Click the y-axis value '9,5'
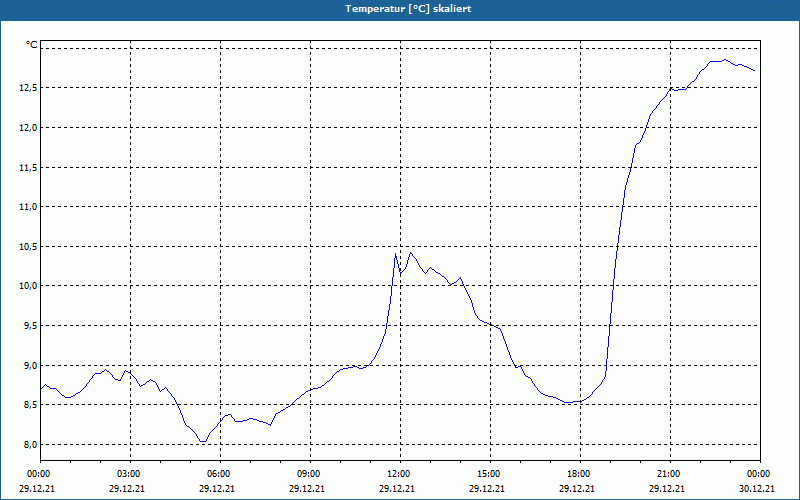Screen dimensions: 800x500 point(31,326)
